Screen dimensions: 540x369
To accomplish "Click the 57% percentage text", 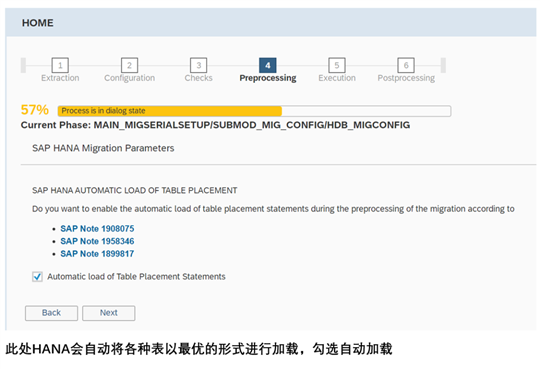I will coord(34,110).
